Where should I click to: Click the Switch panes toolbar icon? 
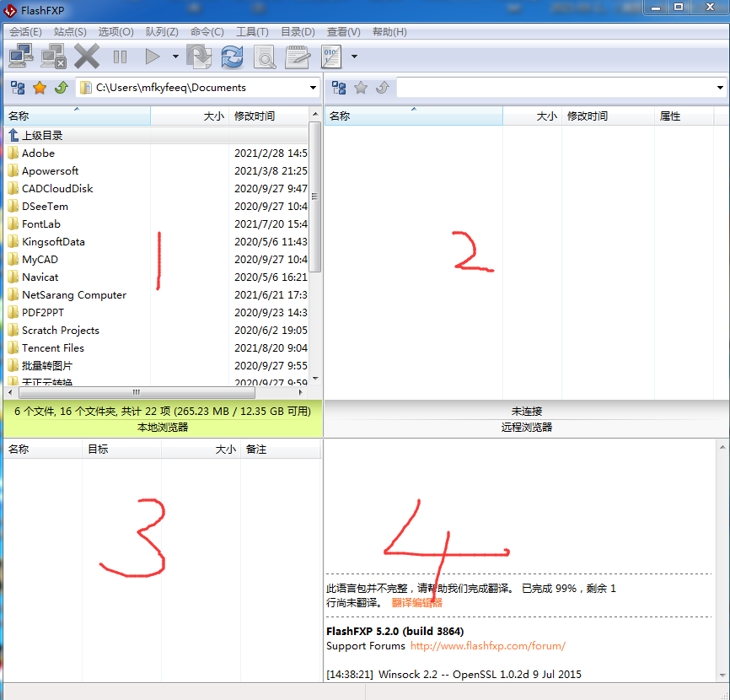click(199, 57)
